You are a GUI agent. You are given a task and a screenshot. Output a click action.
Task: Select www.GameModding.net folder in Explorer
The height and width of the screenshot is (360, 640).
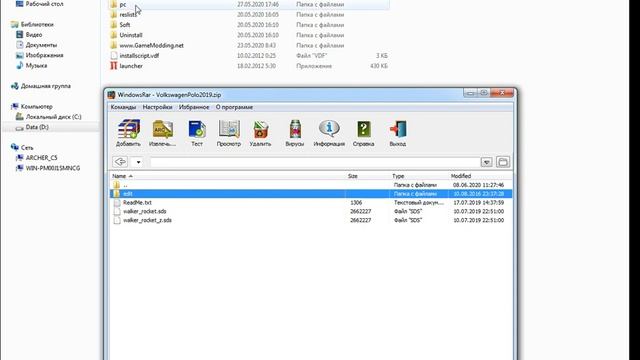[x=249, y=45]
